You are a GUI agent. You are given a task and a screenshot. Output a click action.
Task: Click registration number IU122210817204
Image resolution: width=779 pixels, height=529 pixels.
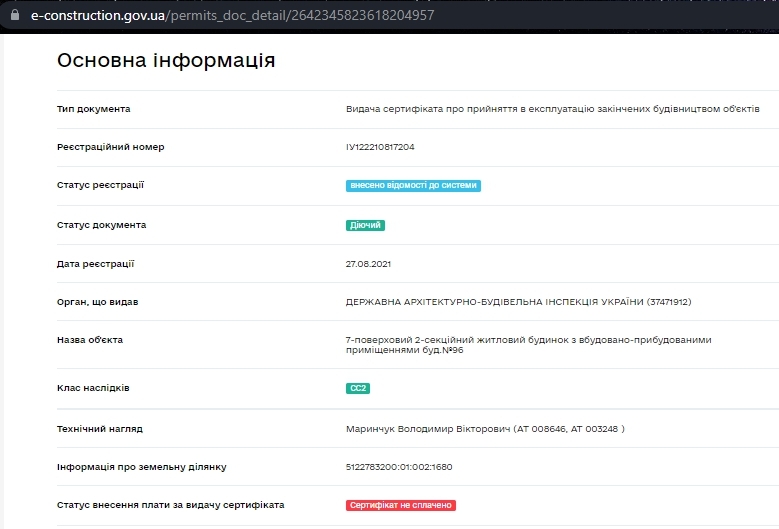point(380,147)
